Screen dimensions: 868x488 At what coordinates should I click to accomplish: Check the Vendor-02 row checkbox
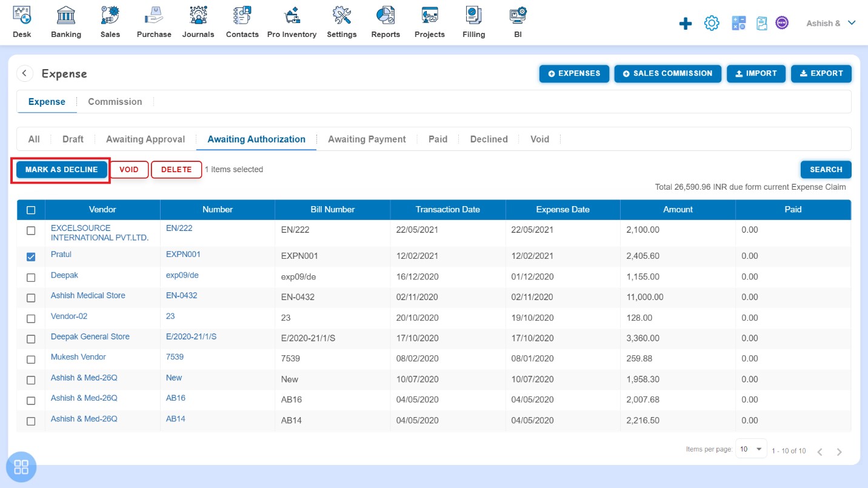(x=31, y=319)
